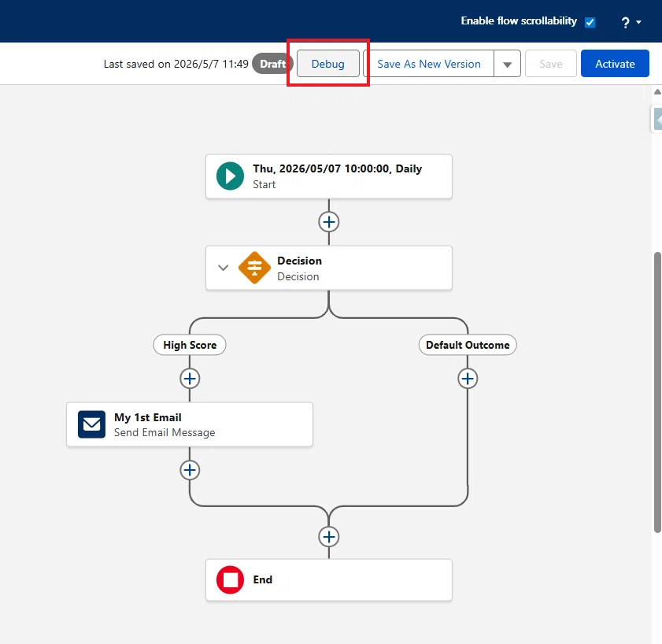The height and width of the screenshot is (644, 662).
Task: Click the End element card
Action: [329, 579]
